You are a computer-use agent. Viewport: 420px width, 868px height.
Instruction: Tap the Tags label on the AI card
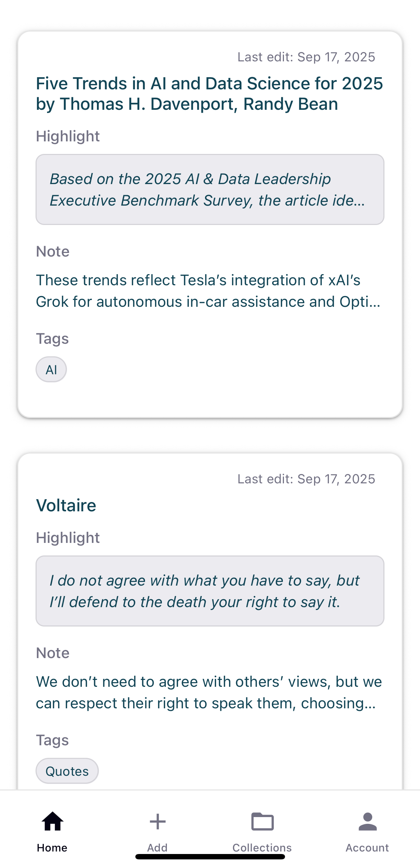pyautogui.click(x=52, y=339)
